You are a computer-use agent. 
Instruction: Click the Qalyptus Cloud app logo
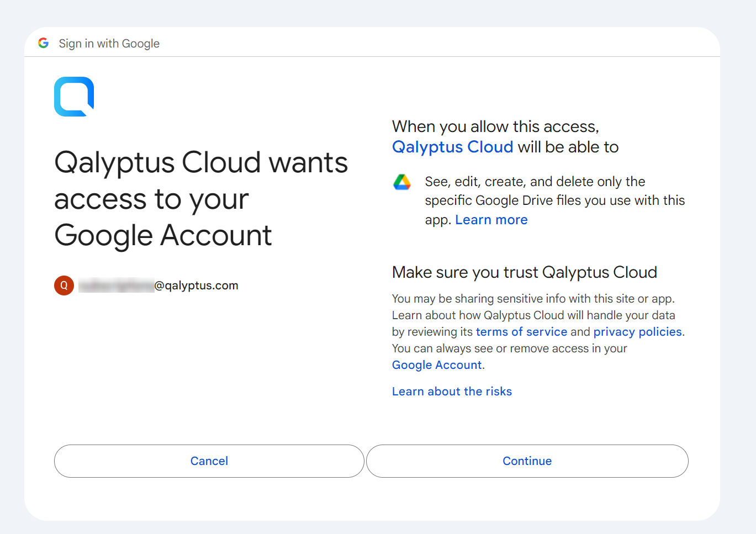coord(73,97)
